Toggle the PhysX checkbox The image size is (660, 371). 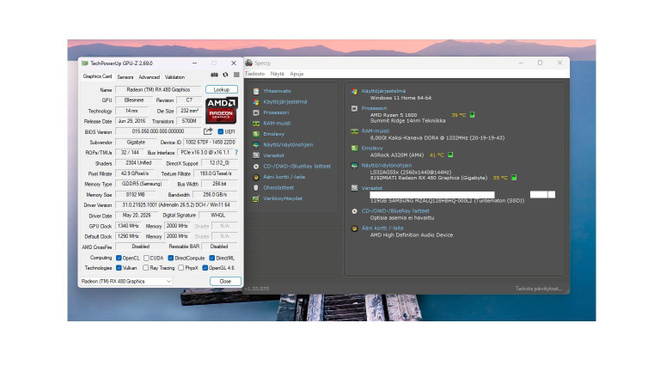click(181, 268)
